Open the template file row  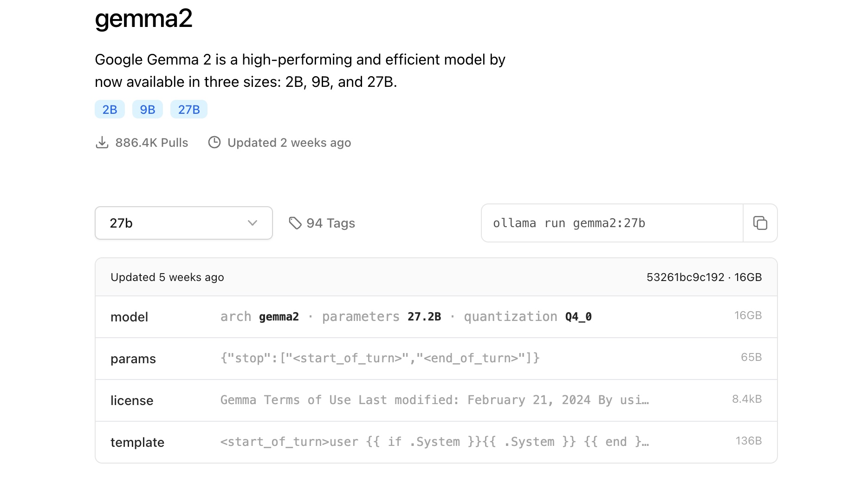436,442
